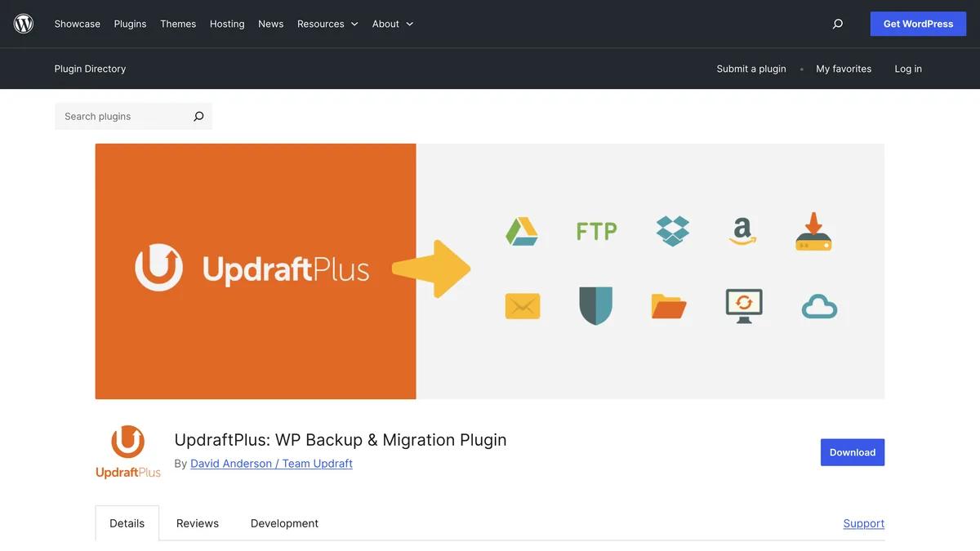Switch to the Development tab
The height and width of the screenshot is (551, 980).
(x=284, y=523)
